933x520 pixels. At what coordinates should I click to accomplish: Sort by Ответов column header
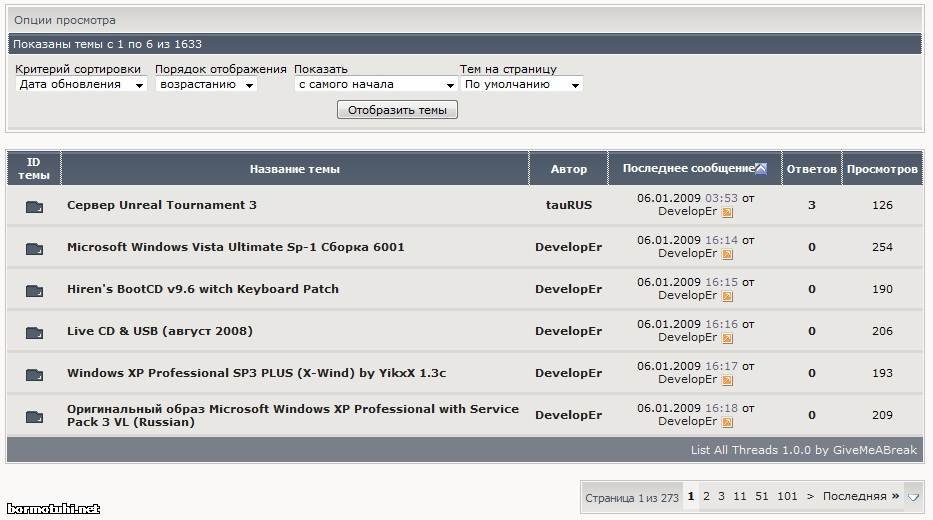point(812,169)
